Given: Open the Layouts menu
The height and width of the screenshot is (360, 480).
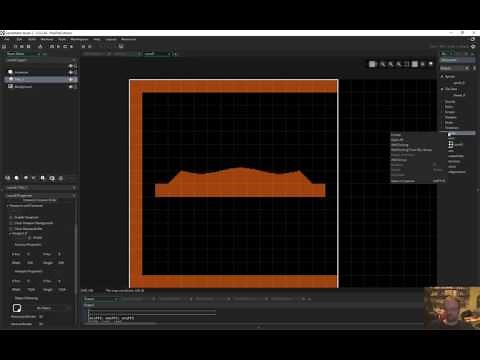Looking at the screenshot, I should click(x=111, y=39).
